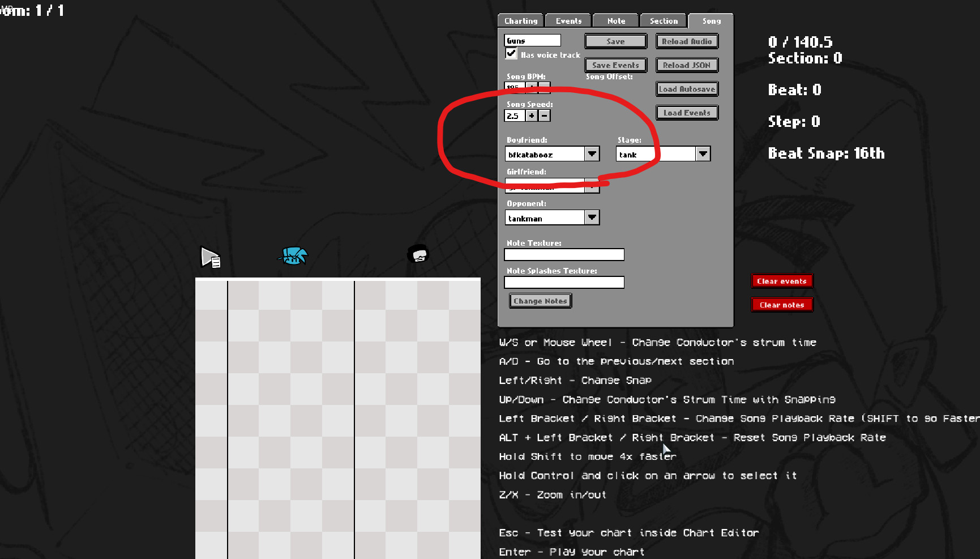Click the red Clear notes button
This screenshot has width=980, height=559.
[x=782, y=305]
